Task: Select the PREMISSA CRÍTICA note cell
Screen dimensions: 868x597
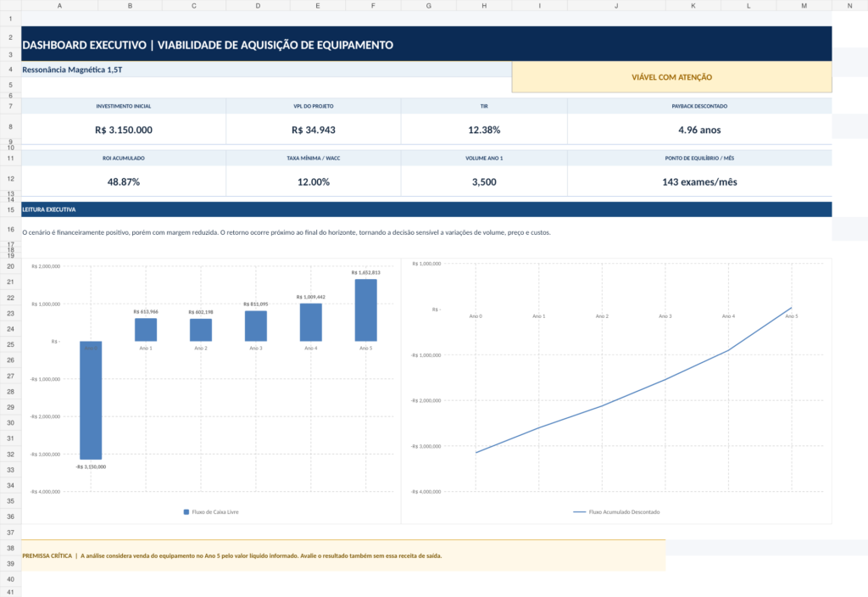Action: point(343,555)
